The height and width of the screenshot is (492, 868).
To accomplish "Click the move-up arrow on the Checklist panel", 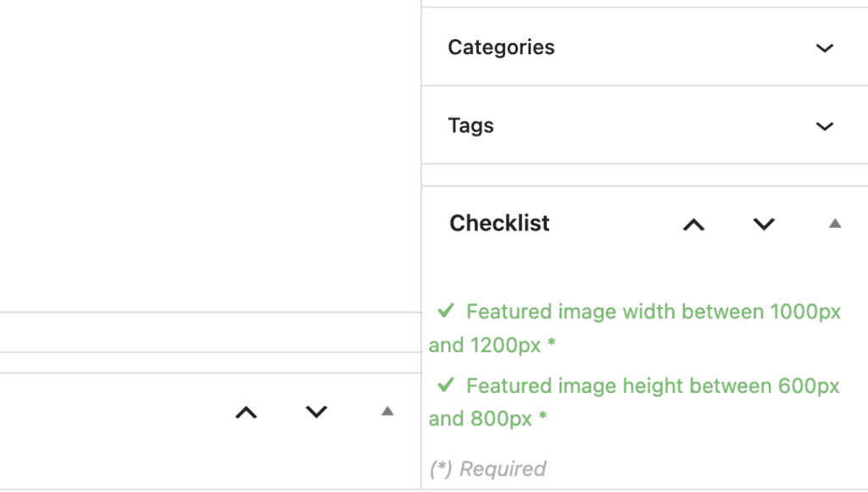I will tap(694, 224).
